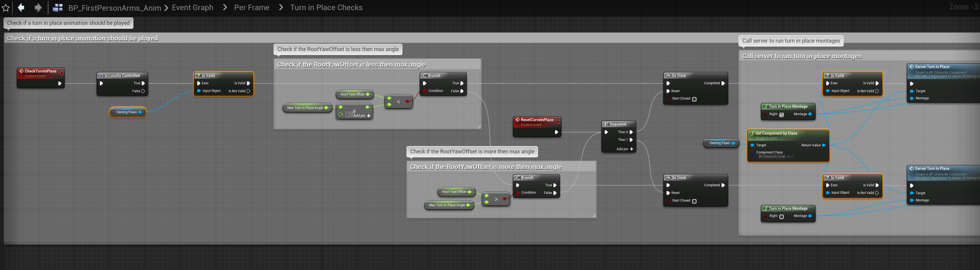Click the blueprint grid icon before BP_FirstPersonArms_Anim
This screenshot has height=270, width=980.
[x=58, y=8]
